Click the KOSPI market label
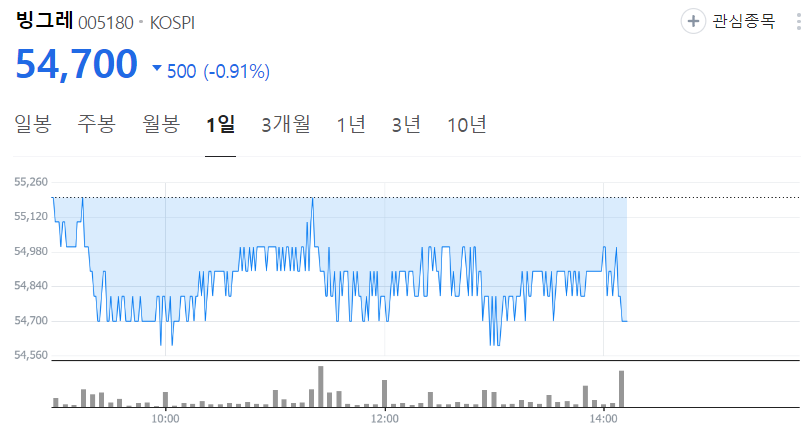Screen dimensions: 805x432 coord(172,23)
